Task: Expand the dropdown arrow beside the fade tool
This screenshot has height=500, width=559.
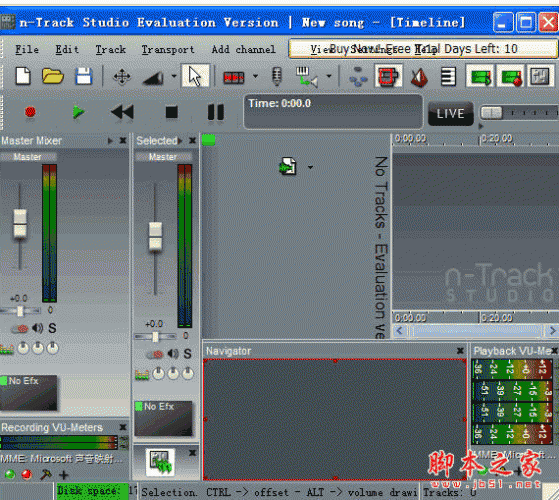Action: pyautogui.click(x=174, y=76)
